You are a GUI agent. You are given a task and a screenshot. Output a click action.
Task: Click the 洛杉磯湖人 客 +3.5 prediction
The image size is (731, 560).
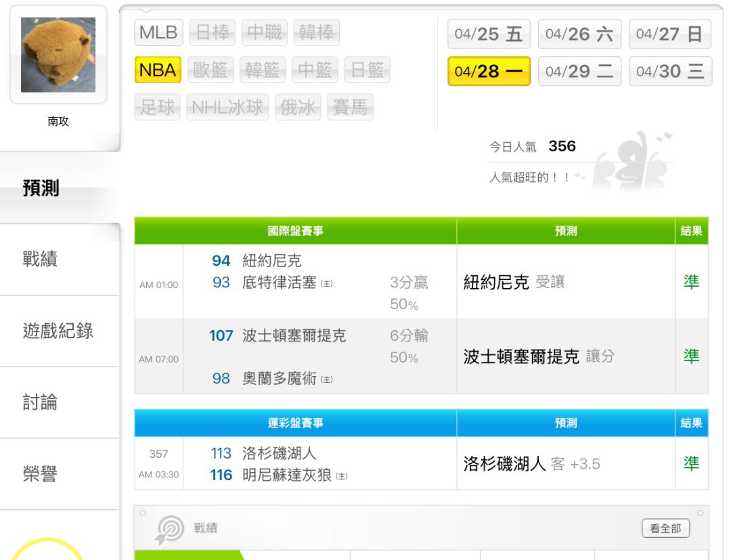[x=531, y=463]
